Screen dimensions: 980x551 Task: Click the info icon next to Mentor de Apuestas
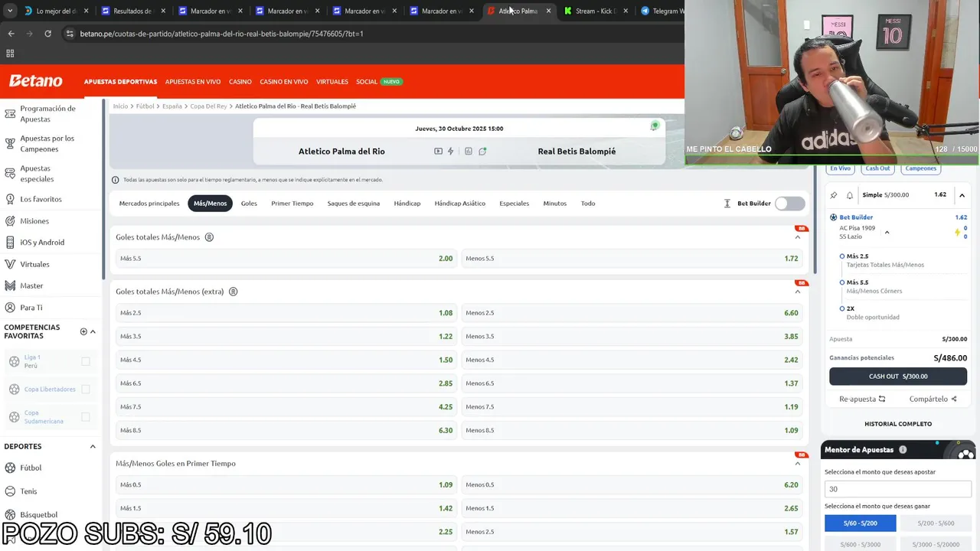903,450
